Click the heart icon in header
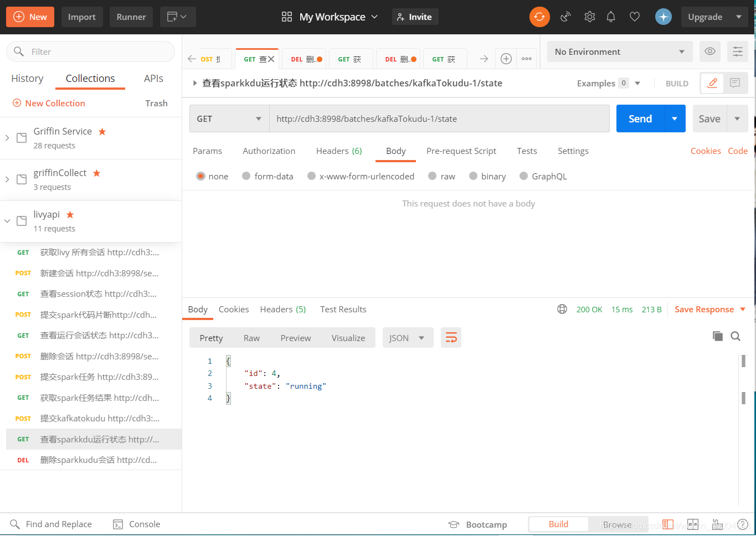 (x=635, y=17)
